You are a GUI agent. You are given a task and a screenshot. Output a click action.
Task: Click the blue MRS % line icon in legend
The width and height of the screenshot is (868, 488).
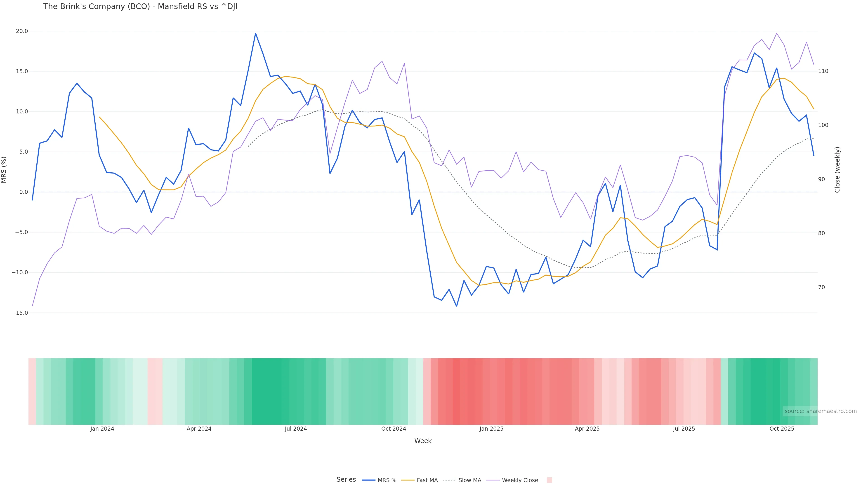pyautogui.click(x=369, y=480)
